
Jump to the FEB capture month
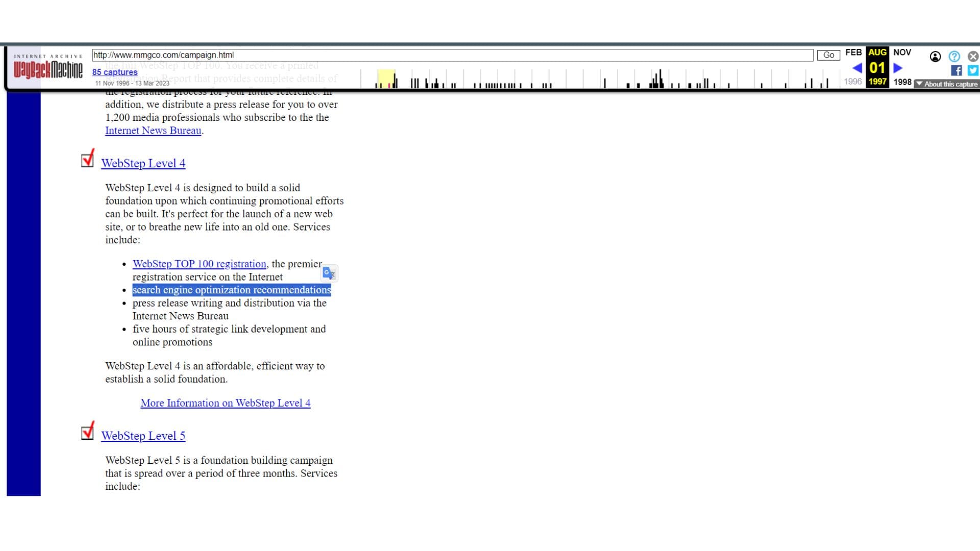click(853, 53)
